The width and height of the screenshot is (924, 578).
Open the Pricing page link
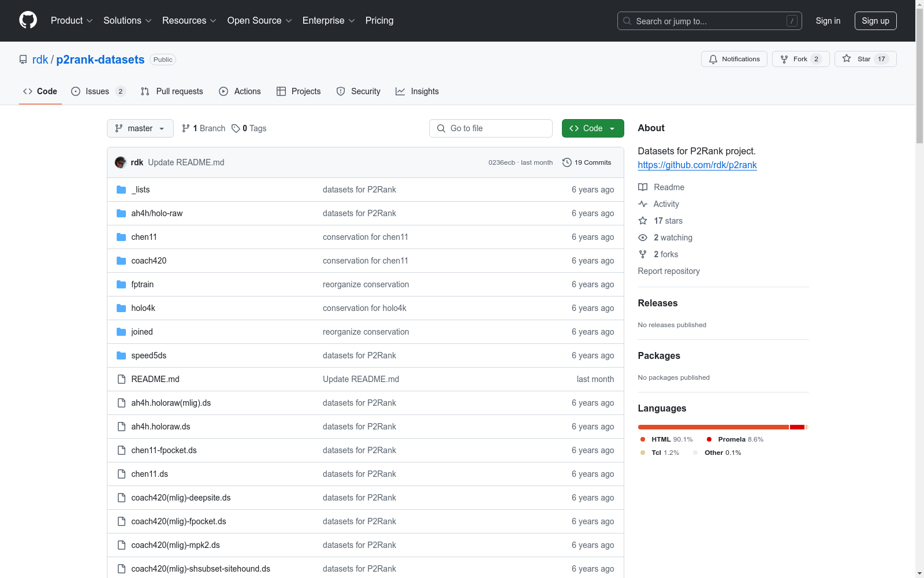(x=379, y=21)
